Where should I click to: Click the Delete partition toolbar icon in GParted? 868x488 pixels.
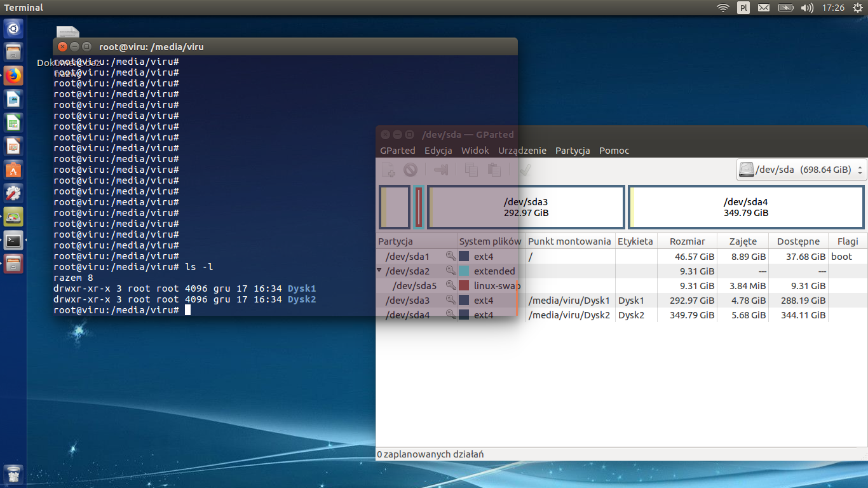pos(410,170)
